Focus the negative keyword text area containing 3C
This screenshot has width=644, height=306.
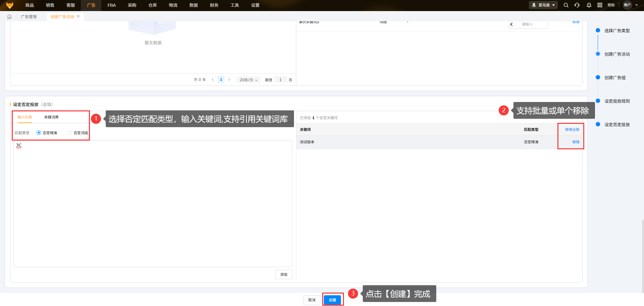153,204
